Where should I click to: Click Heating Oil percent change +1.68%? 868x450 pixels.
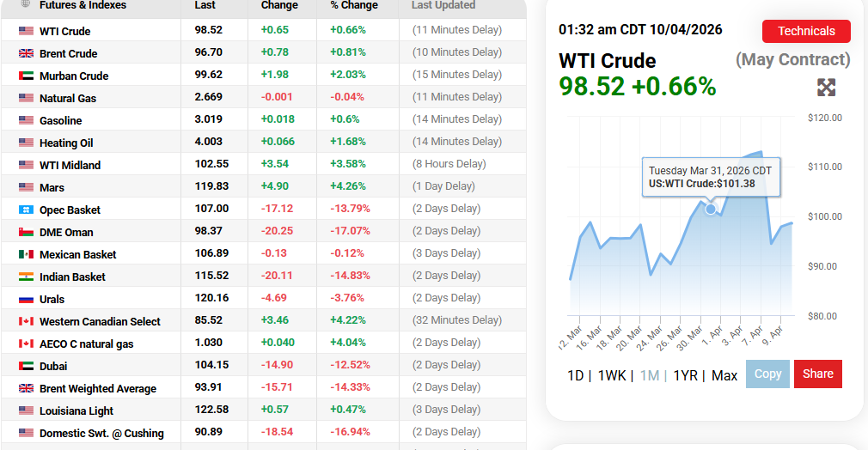348,141
